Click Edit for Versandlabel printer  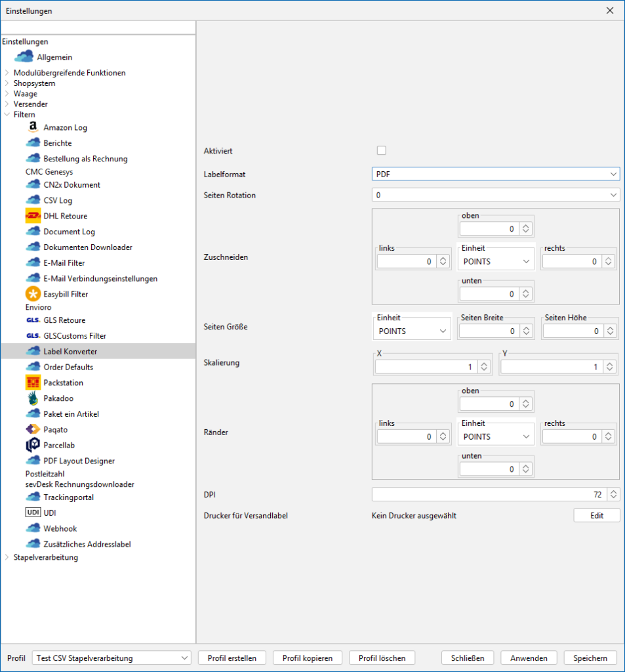click(596, 516)
